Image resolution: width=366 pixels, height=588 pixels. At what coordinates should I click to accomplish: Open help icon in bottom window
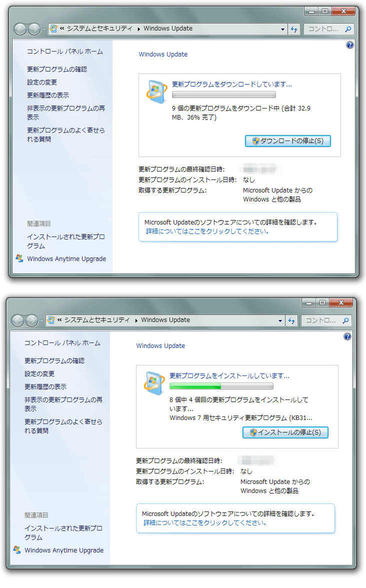coord(347,336)
